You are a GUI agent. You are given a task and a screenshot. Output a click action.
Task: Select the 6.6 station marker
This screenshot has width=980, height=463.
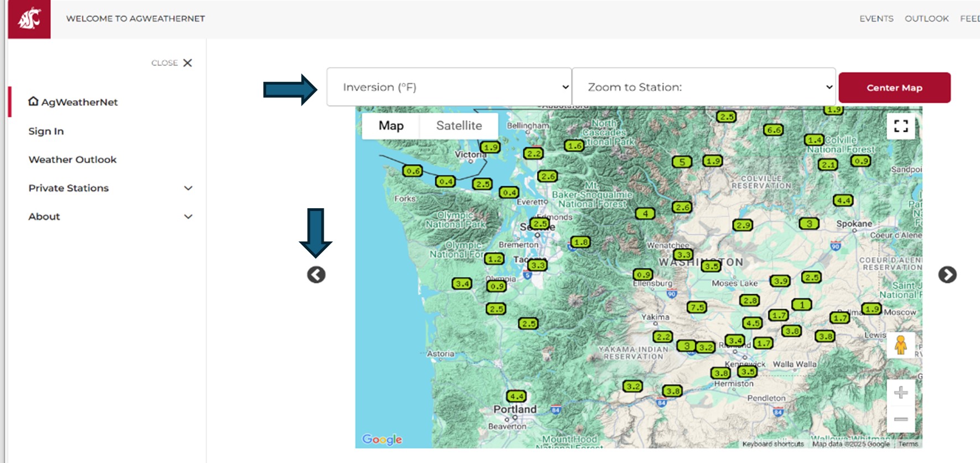(773, 130)
